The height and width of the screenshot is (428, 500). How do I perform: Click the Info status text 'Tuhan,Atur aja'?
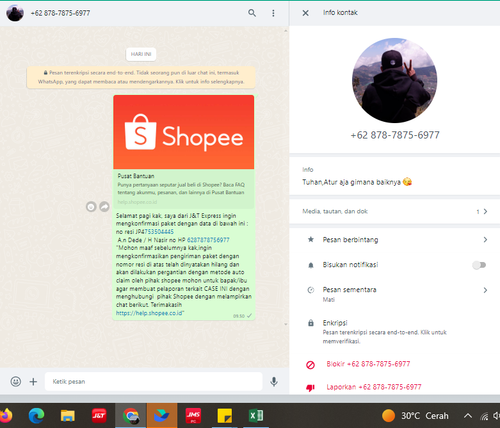click(x=357, y=182)
